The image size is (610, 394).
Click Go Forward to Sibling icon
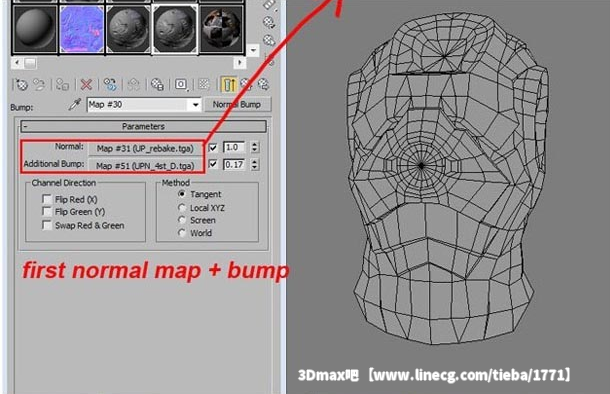pyautogui.click(x=263, y=84)
